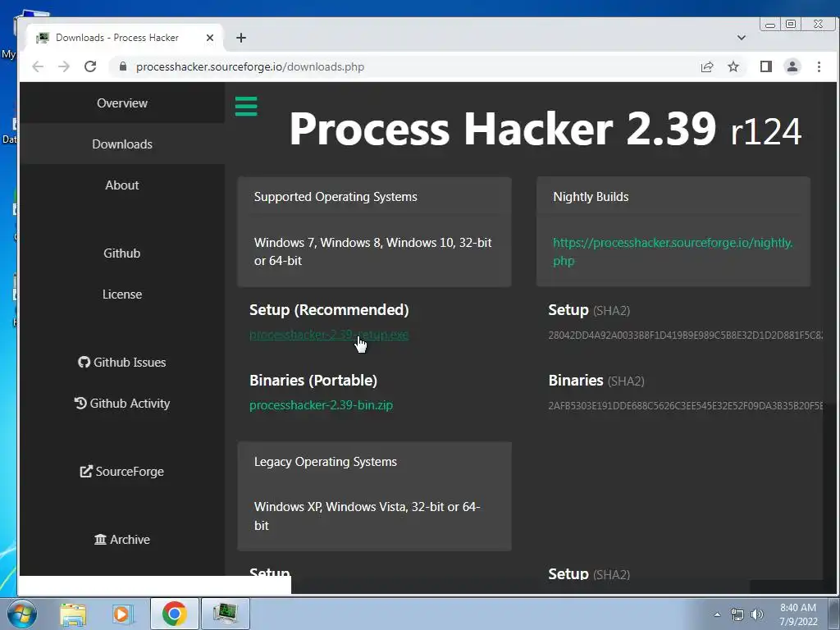Click the lock icon in address bar

pos(123,66)
